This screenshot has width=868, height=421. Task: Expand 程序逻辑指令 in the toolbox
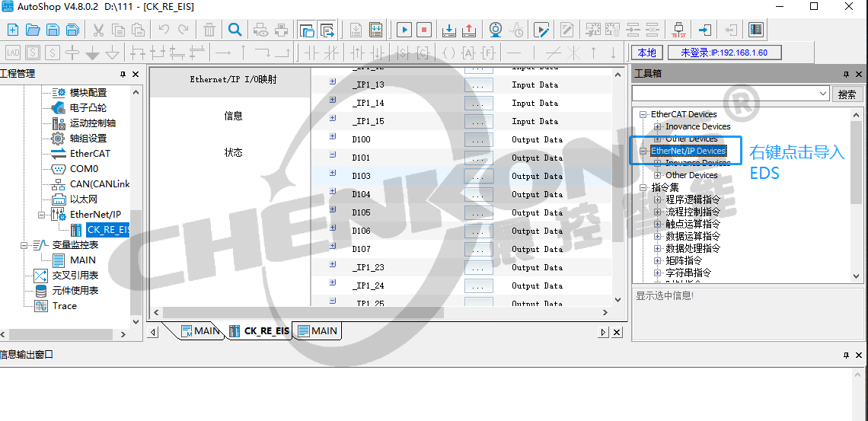point(658,199)
